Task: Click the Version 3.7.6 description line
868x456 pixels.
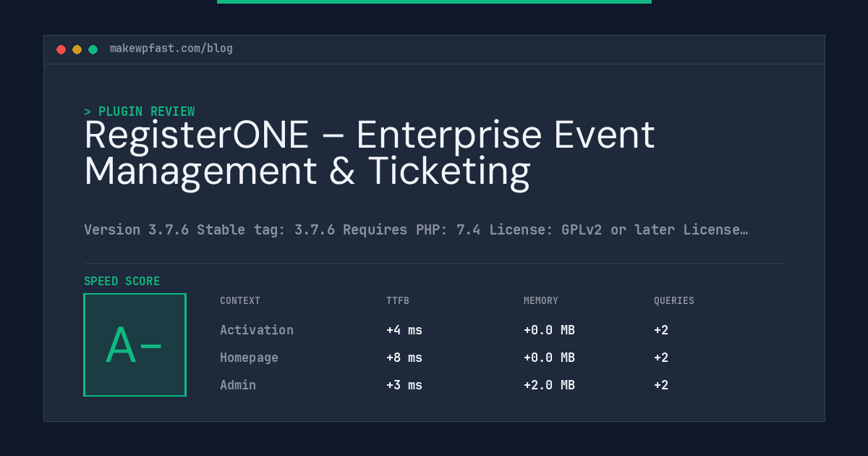Action: [x=416, y=229]
